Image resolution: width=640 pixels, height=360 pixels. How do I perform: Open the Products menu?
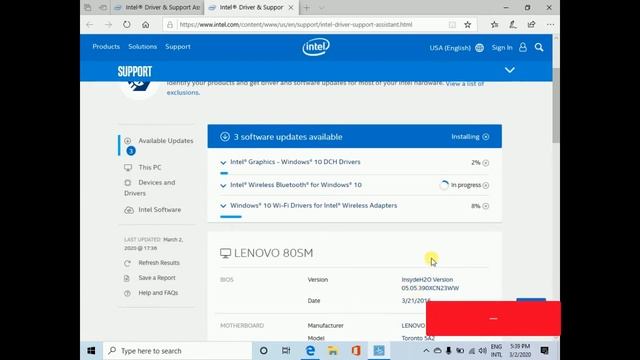tap(106, 47)
